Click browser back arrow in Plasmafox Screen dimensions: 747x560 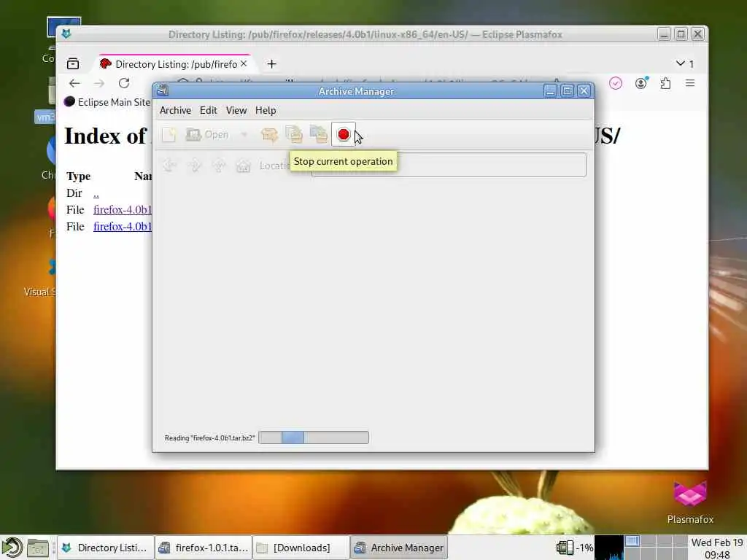[74, 83]
